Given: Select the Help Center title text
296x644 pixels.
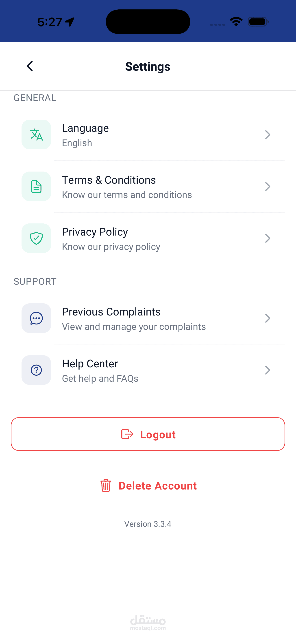Looking at the screenshot, I should pos(90,364).
